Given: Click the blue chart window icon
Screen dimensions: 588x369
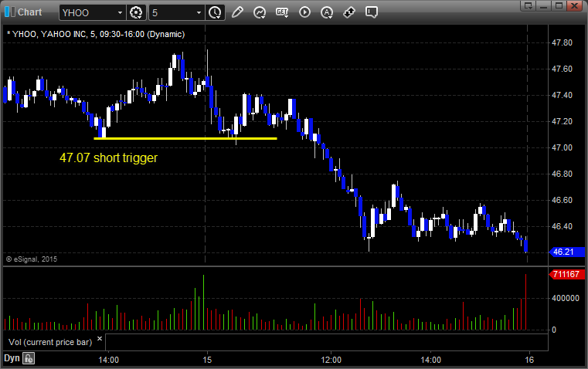Looking at the screenshot, I should pos(10,12).
